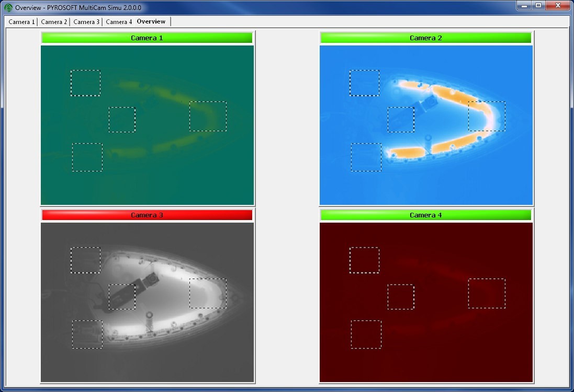Viewport: 574px width, 392px height.
Task: Click region box over black handle in Camera 3
Action: point(122,297)
